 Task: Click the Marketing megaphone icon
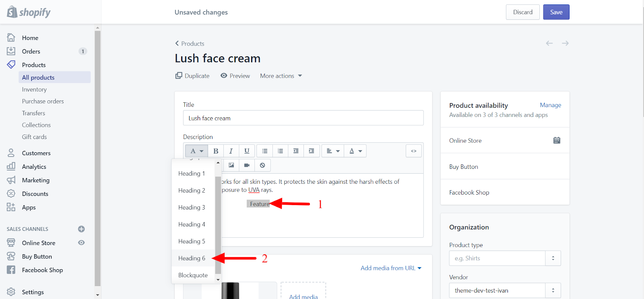(x=11, y=180)
